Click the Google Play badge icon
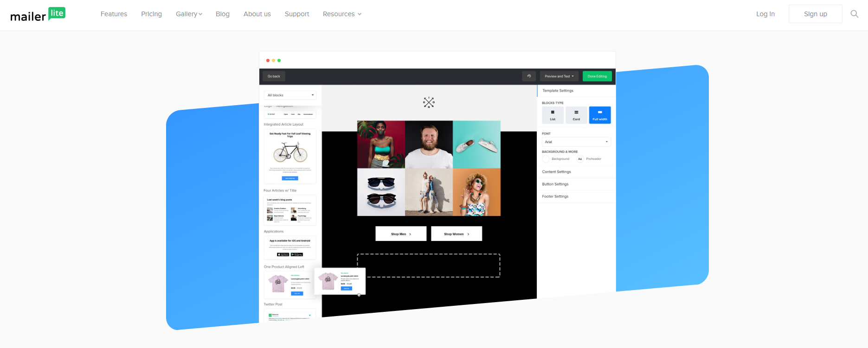 [x=297, y=254]
